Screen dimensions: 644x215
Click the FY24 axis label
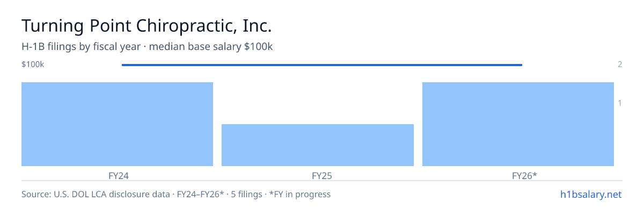[x=118, y=175]
